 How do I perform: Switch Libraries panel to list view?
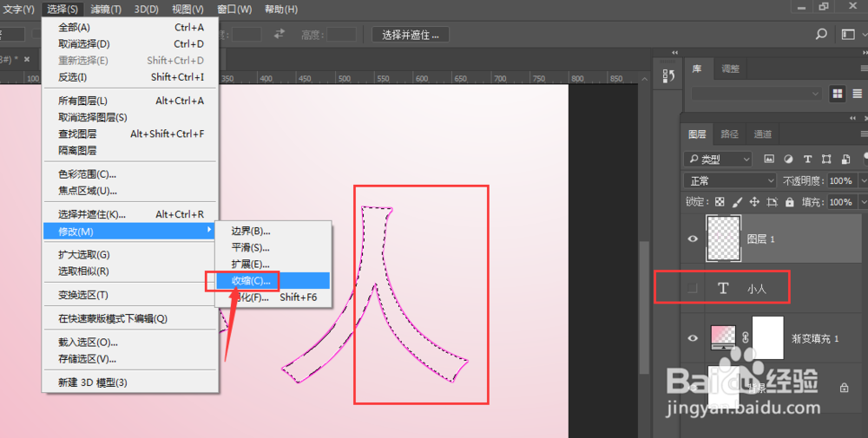(858, 94)
